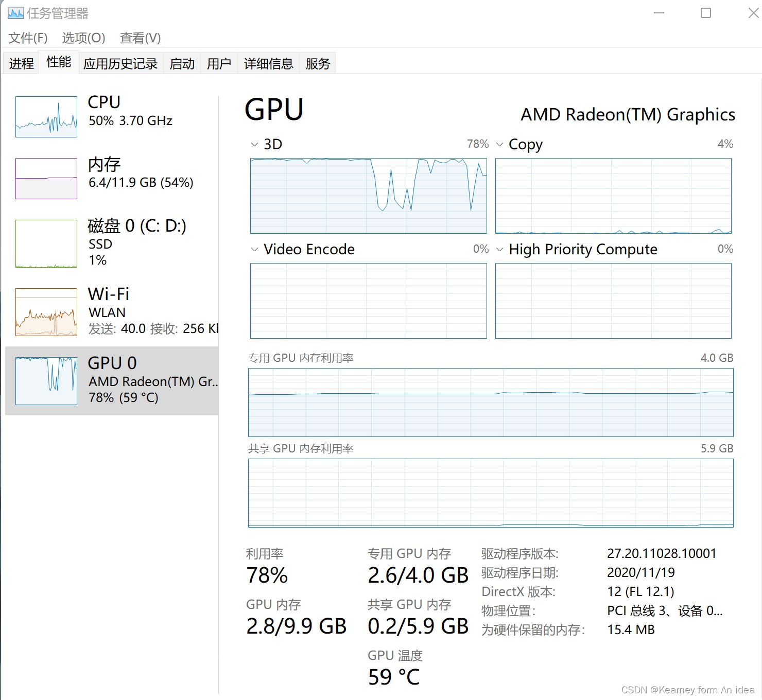Click the 78% utilization value under 利用率
The height and width of the screenshot is (700, 762).
pos(267,575)
